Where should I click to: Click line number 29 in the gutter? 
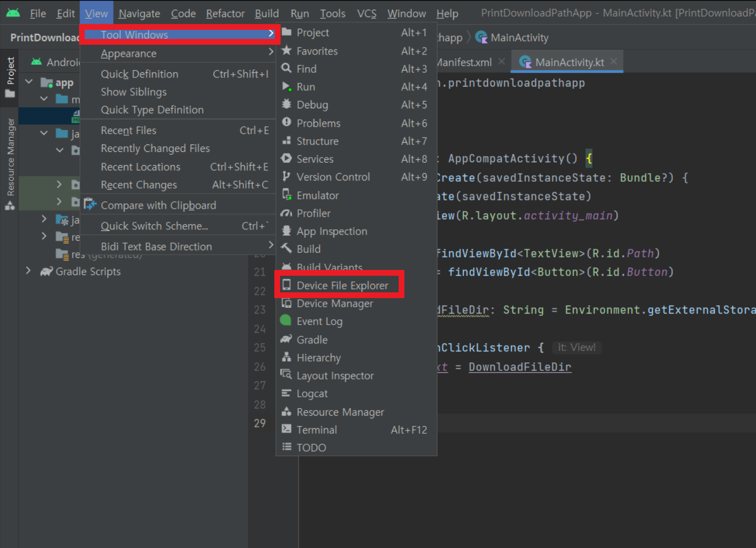pyautogui.click(x=260, y=423)
